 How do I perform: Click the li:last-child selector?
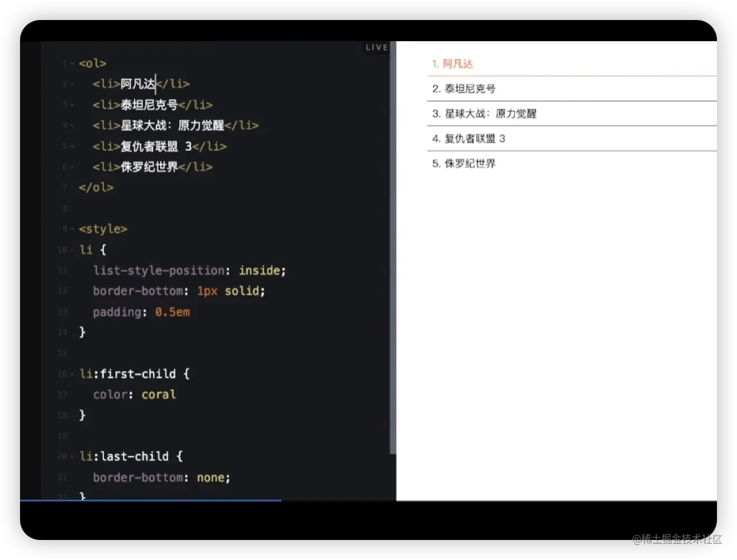pos(124,456)
